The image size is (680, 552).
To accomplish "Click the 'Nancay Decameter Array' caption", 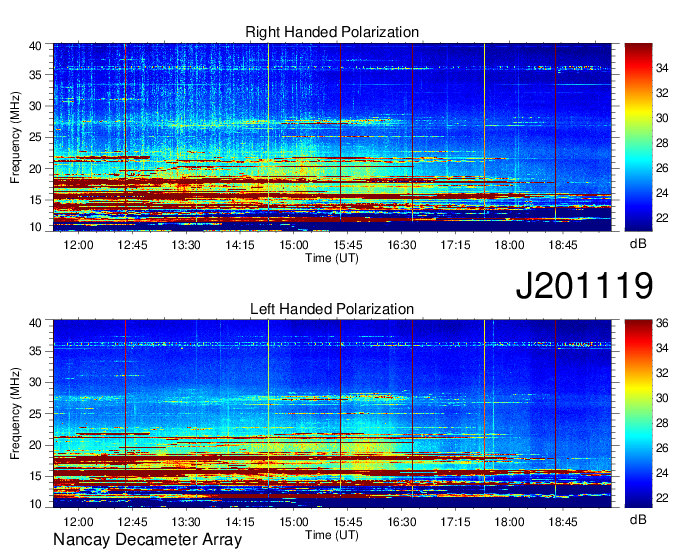I will pos(147,540).
